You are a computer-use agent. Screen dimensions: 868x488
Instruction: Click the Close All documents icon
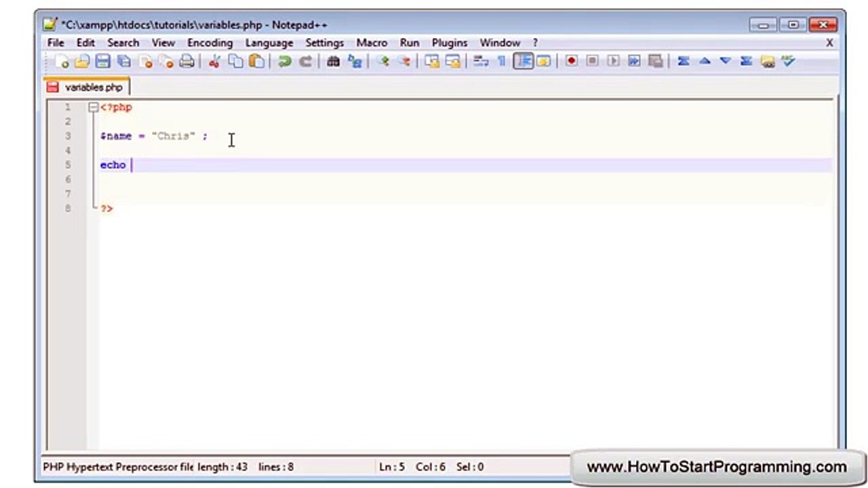click(x=165, y=62)
